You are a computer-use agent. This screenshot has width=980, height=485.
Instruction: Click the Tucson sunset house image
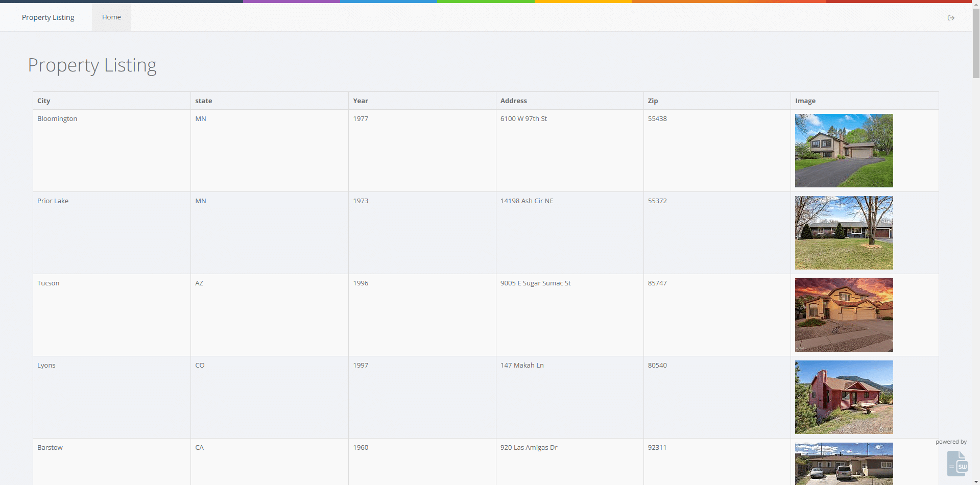[844, 315]
